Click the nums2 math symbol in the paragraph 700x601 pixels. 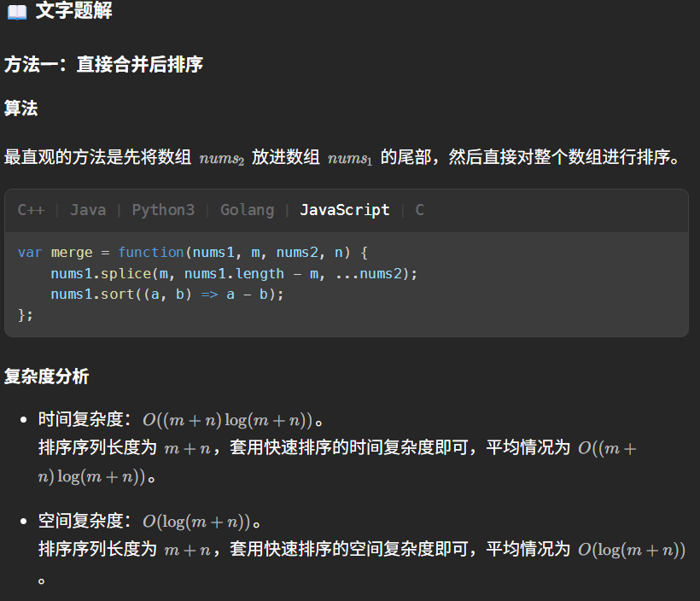point(222,159)
